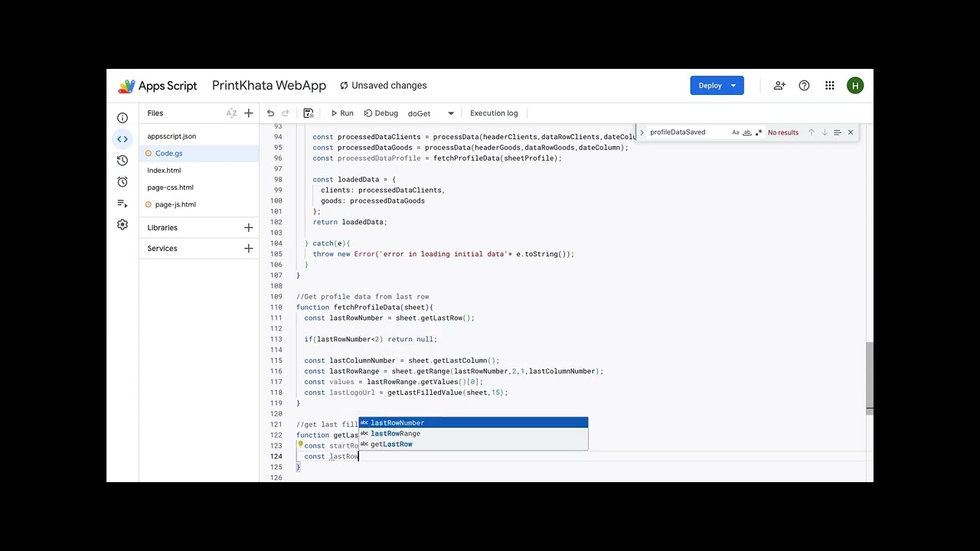Image resolution: width=980 pixels, height=551 pixels.
Task: Click the find input field profileDataSaved
Action: coord(688,132)
